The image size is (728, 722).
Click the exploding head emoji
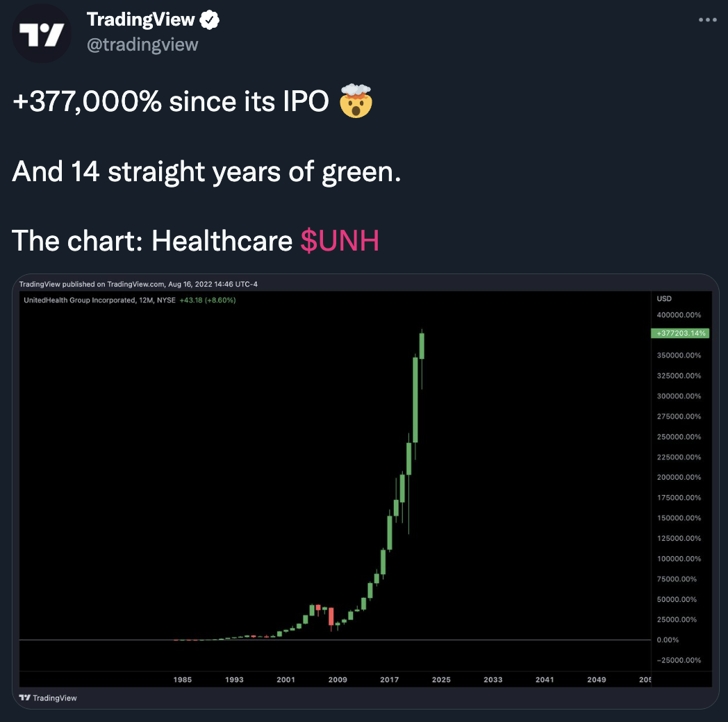tap(355, 101)
